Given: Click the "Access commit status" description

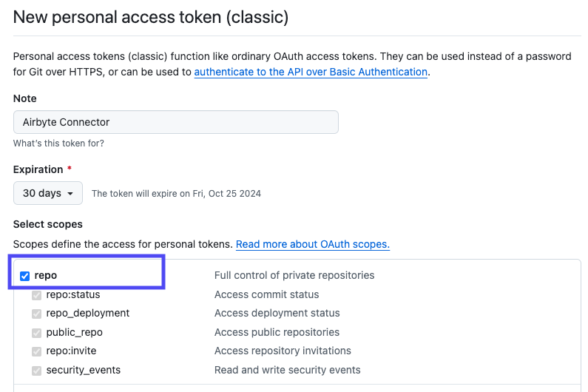Looking at the screenshot, I should pos(268,294).
